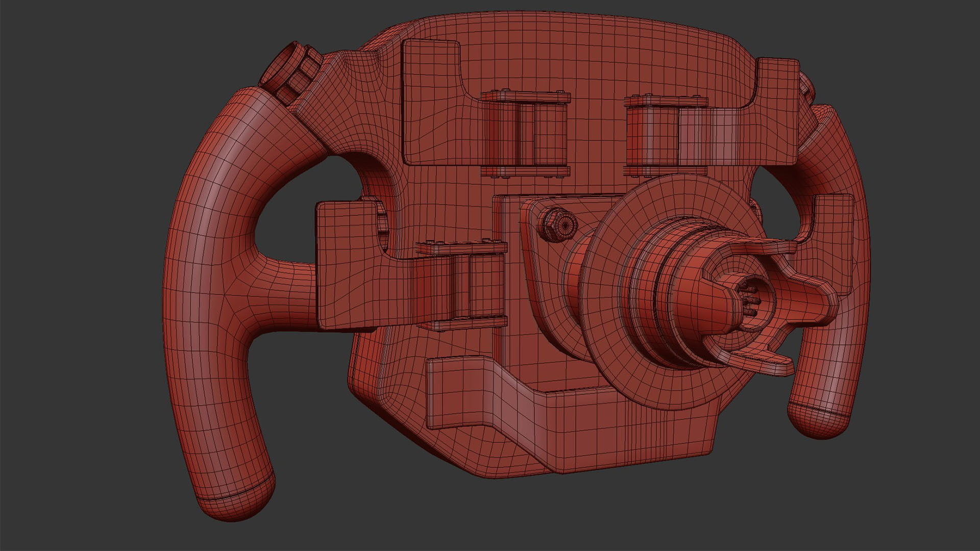980x551 pixels.
Task: Click the hex nut bolt on the bracket
Action: 557,223
